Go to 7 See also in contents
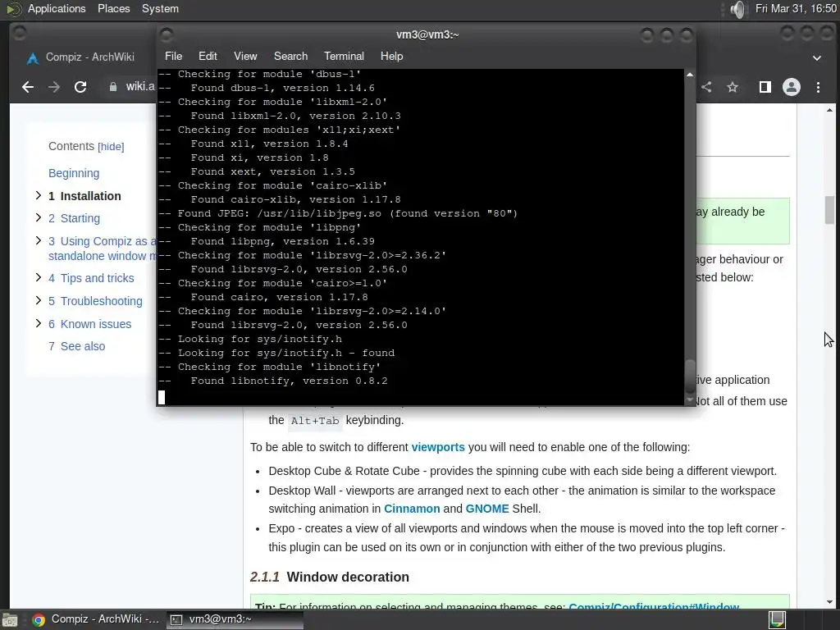 coord(76,347)
